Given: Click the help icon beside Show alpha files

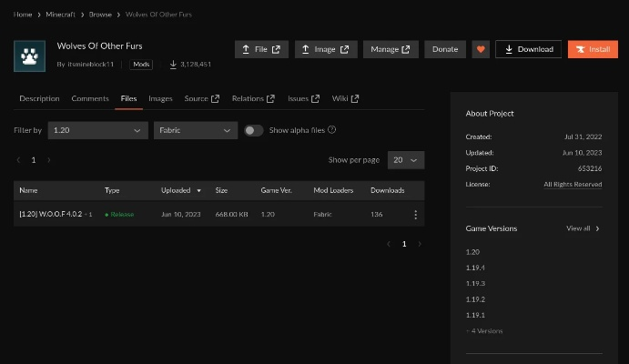Looking at the screenshot, I should pyautogui.click(x=332, y=130).
